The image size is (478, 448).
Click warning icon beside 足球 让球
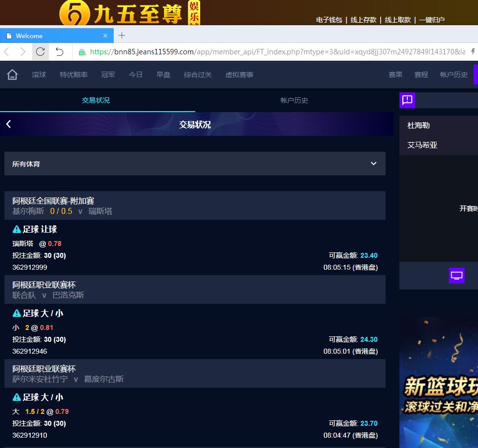(x=16, y=229)
